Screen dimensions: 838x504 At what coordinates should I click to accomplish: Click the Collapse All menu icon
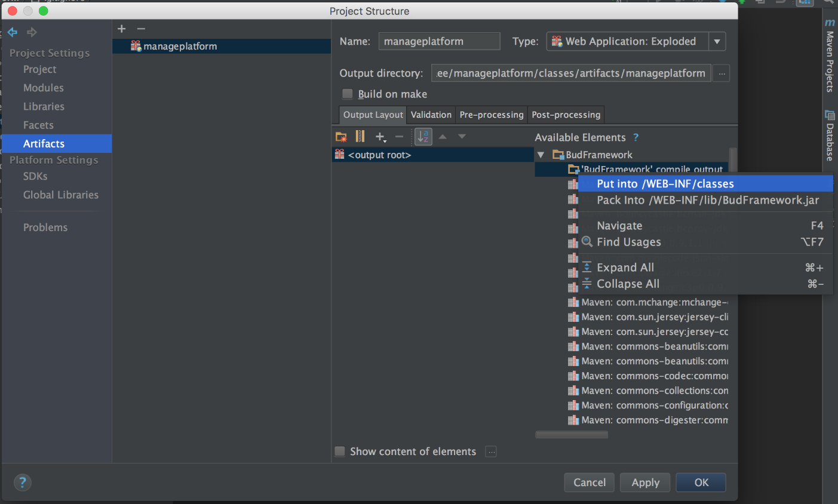point(587,284)
